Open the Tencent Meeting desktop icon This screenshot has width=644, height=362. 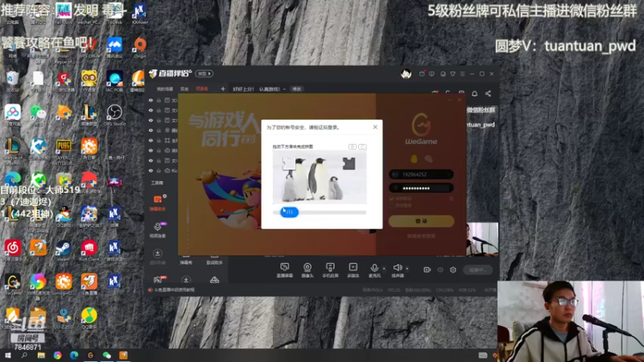[114, 46]
